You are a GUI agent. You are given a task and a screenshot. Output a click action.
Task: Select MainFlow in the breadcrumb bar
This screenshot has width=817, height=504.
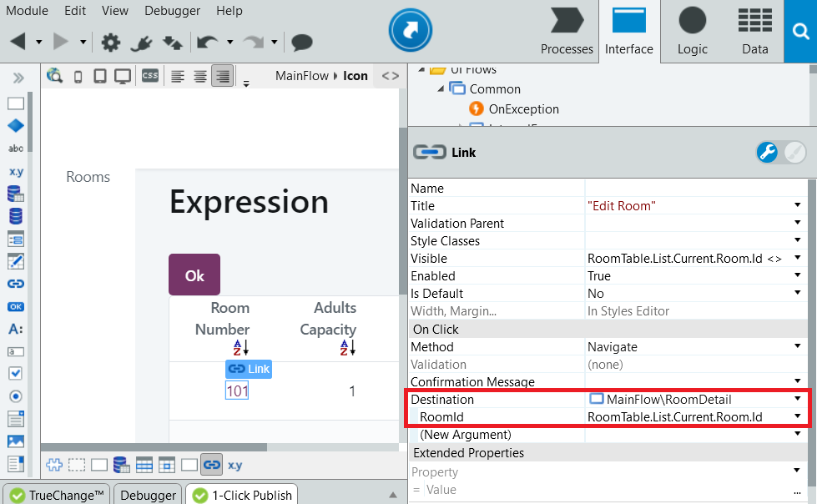(x=304, y=75)
